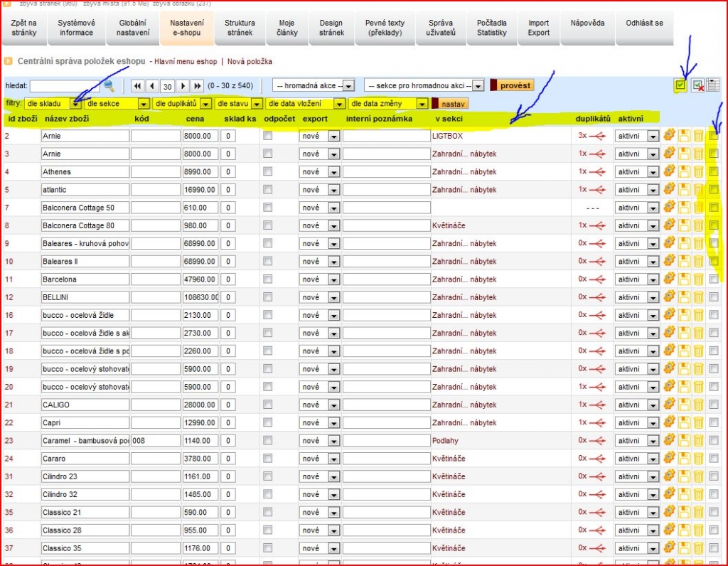Screen dimensions: 728x566
Task: Open edit gear icon for Athenes row
Action: pyautogui.click(x=669, y=171)
